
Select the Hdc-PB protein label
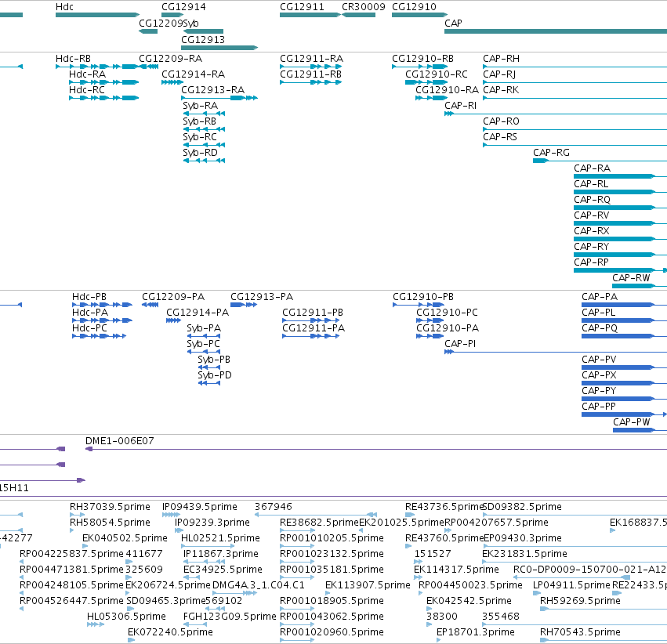point(89,297)
